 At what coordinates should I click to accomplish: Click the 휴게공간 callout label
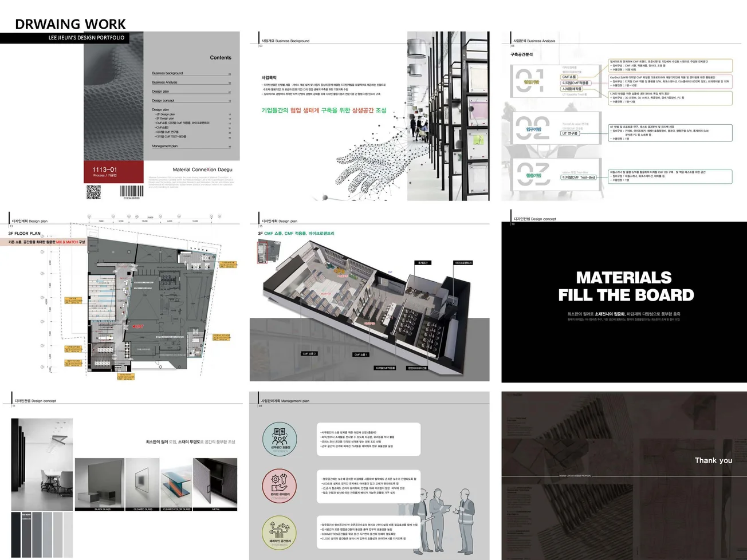(x=423, y=263)
